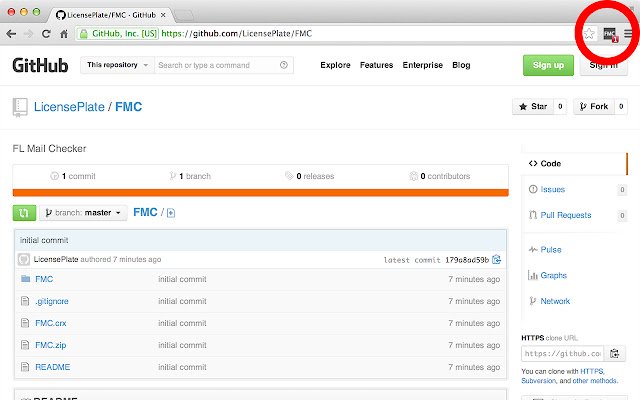Open the LicensePlate owner link in title

click(69, 107)
